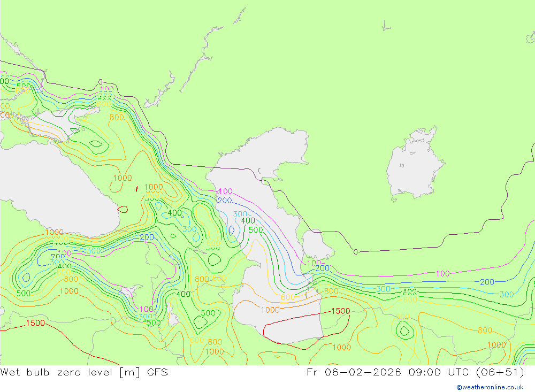Click the magenta '100' label at the Caspian's northwest shore
The width and height of the screenshot is (535, 392).
point(225,191)
